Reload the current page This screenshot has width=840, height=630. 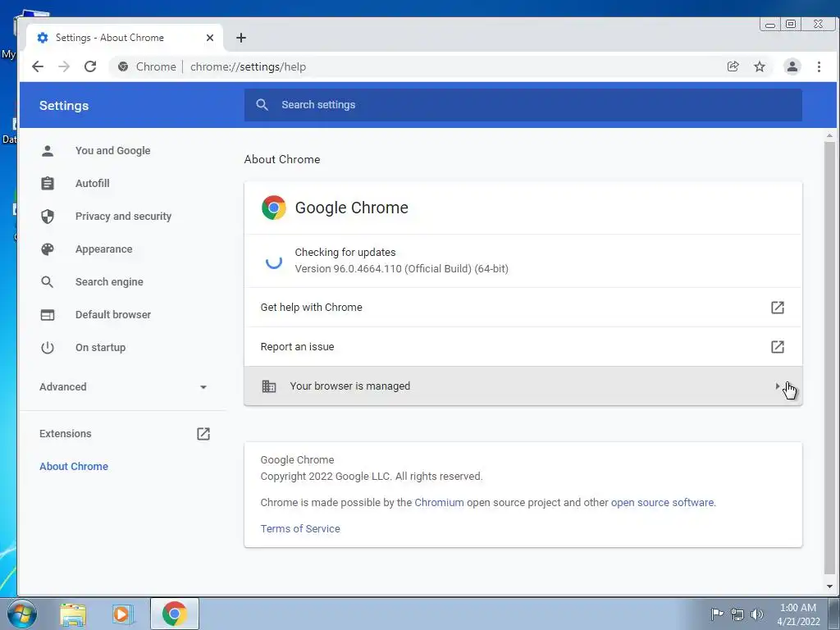point(90,66)
